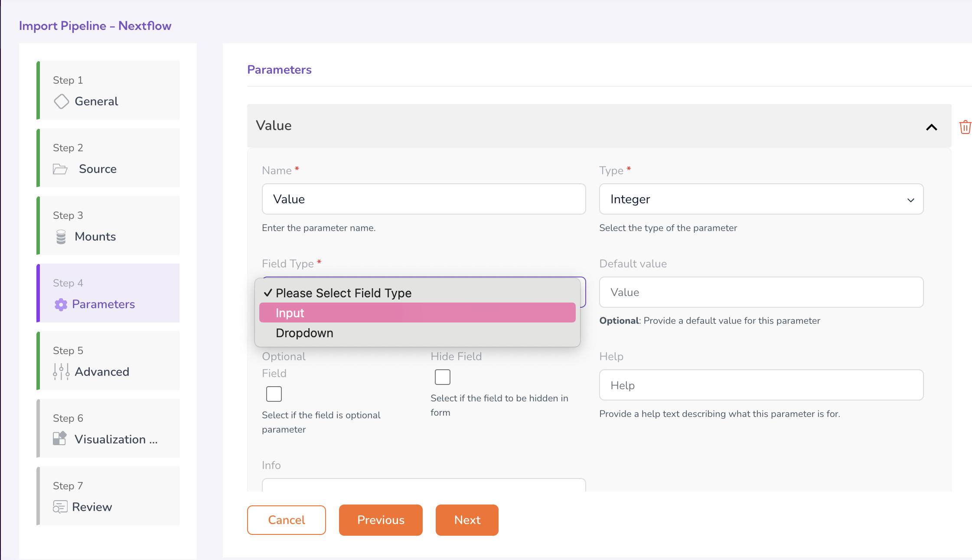Click the Parameters gear icon
Image resolution: width=972 pixels, height=560 pixels.
click(61, 305)
